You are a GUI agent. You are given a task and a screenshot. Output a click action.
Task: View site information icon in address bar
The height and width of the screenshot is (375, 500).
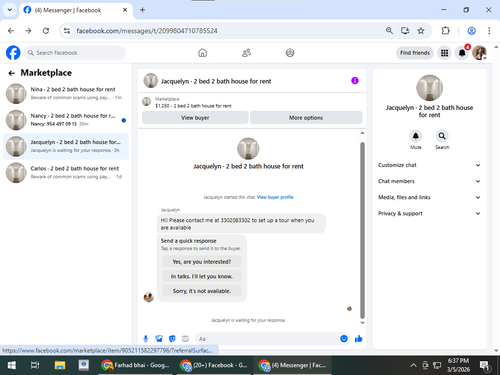pyautogui.click(x=67, y=31)
